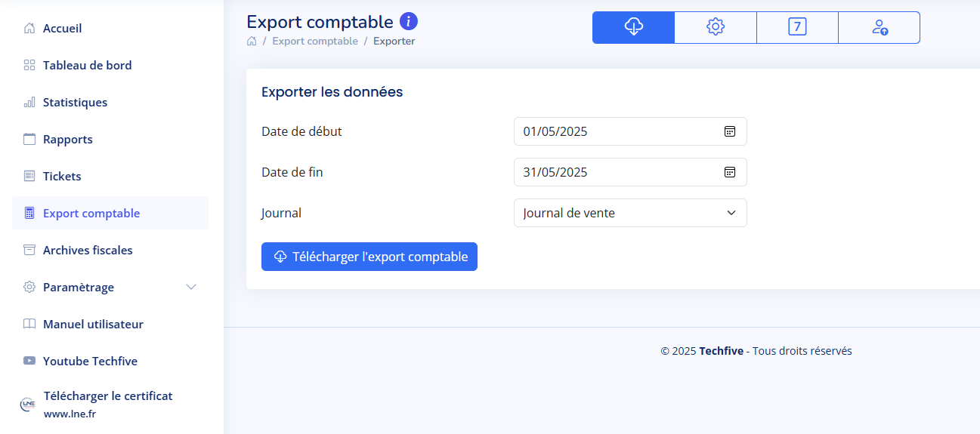Click the Date de début input field
The width and height of the screenshot is (980, 434).
[616, 131]
